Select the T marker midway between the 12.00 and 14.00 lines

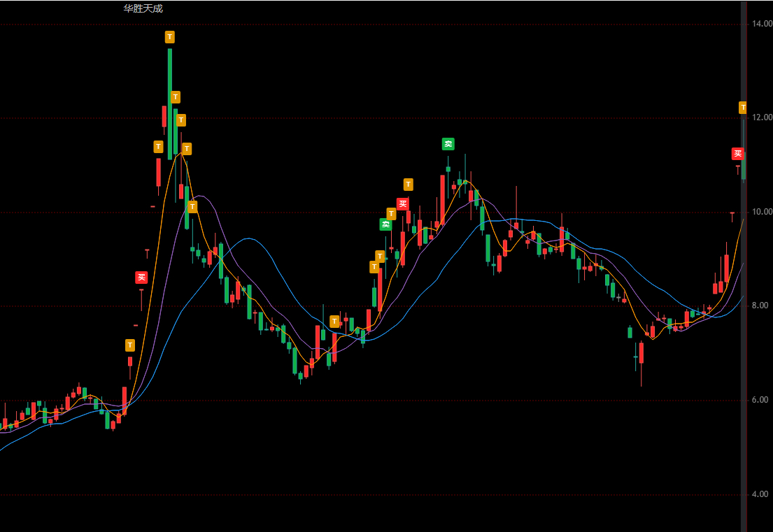(176, 97)
